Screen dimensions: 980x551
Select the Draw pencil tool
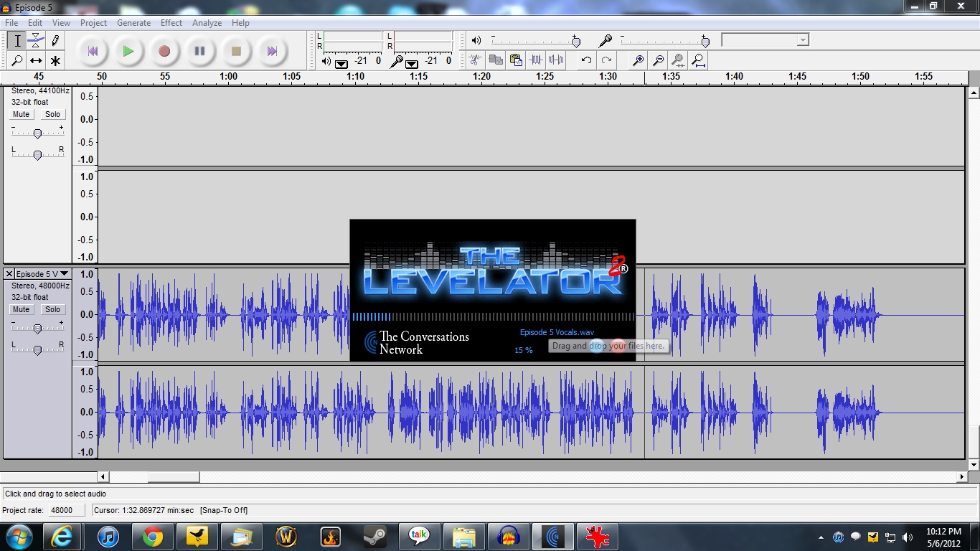(55, 41)
